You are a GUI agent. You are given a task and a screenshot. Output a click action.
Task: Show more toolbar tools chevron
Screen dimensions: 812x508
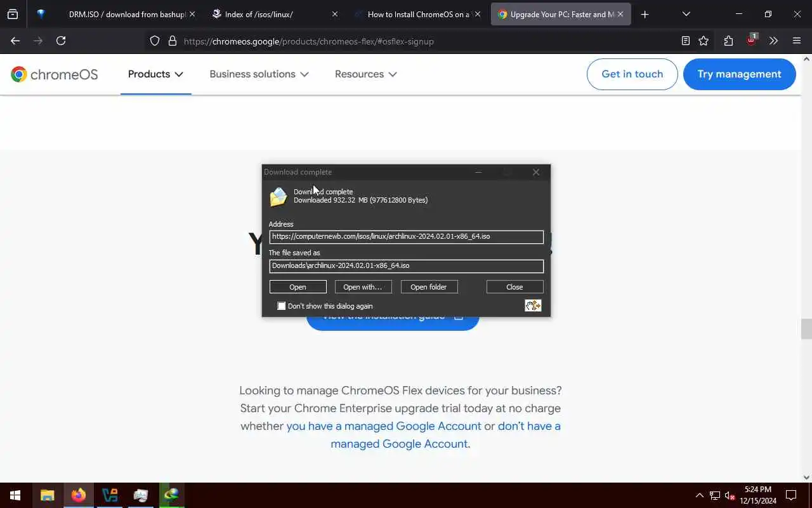[773, 41]
